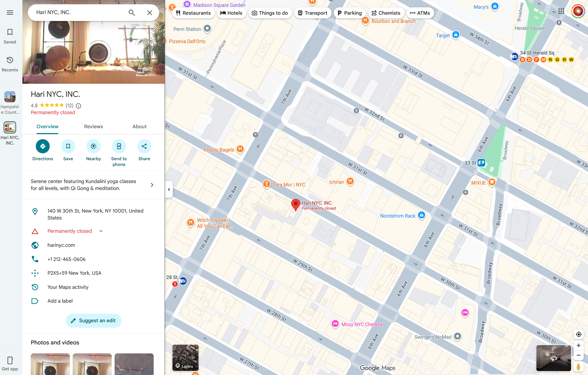
Task: Expand the place description chevron
Action: [152, 185]
